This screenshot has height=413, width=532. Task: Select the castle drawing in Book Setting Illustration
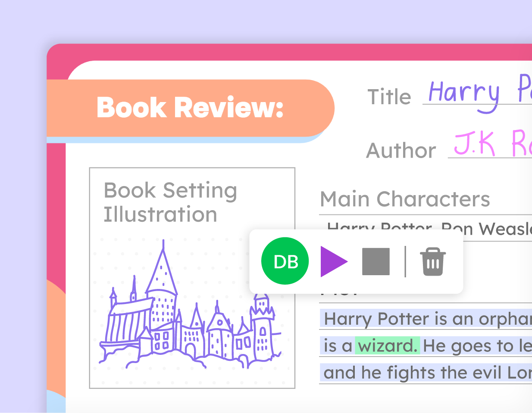(x=190, y=304)
